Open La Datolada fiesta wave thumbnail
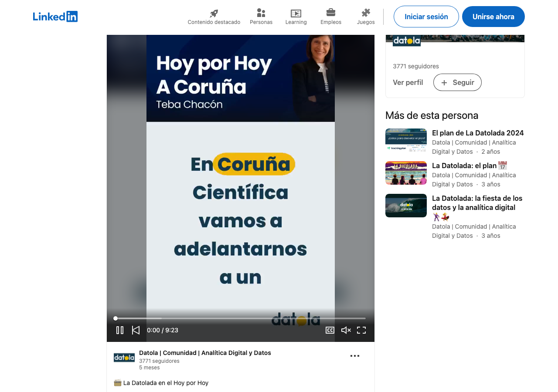 [x=406, y=206]
